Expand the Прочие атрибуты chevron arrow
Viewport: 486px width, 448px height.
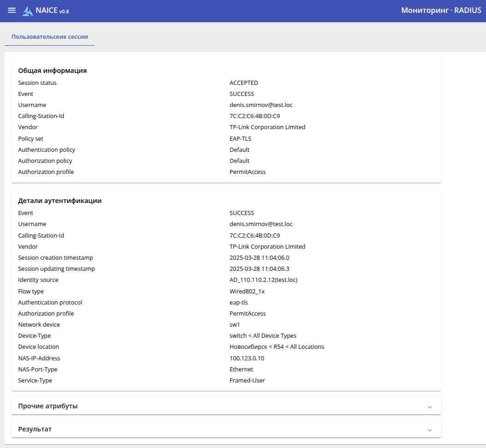(x=430, y=407)
